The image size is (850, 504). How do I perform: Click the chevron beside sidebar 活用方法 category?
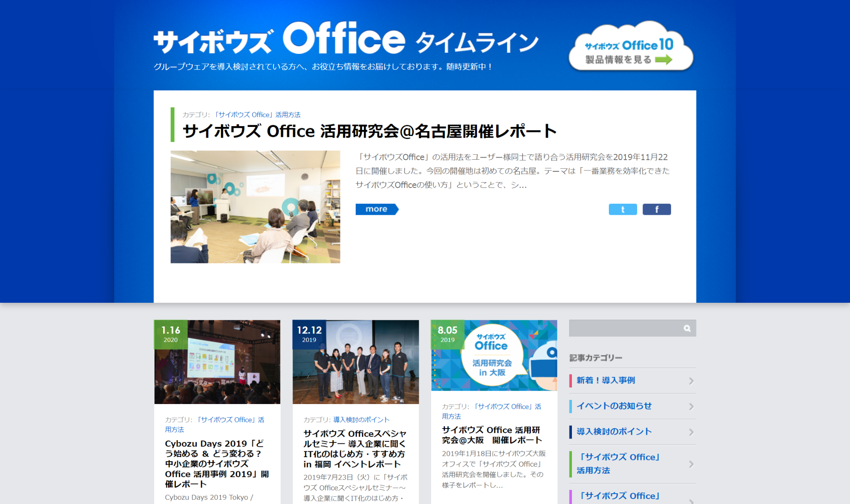click(x=691, y=464)
